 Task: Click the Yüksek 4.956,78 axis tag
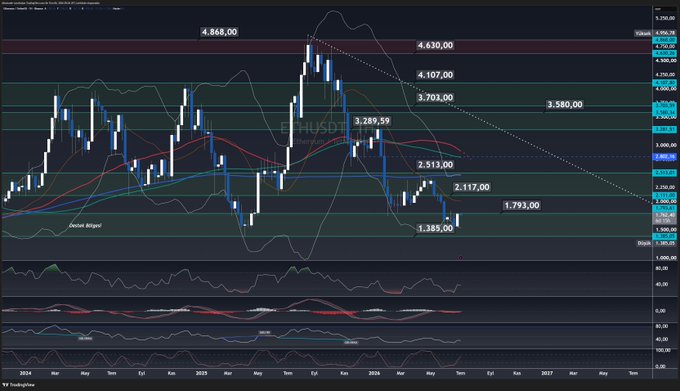[x=655, y=33]
